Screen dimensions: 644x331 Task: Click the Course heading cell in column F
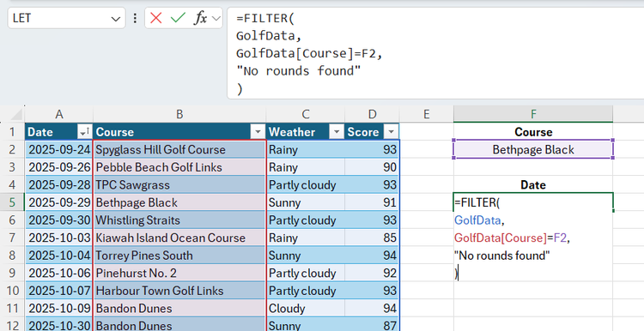(533, 132)
